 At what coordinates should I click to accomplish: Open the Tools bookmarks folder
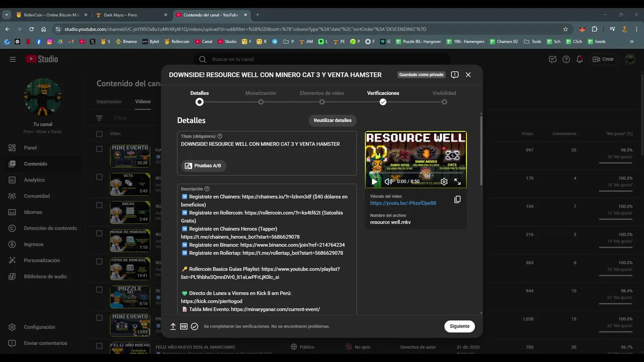click(532, 42)
